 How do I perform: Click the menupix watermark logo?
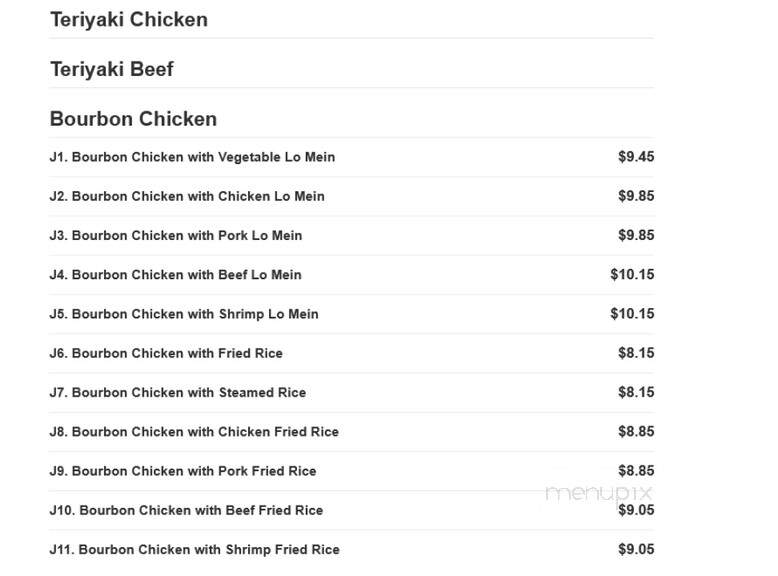coord(598,494)
